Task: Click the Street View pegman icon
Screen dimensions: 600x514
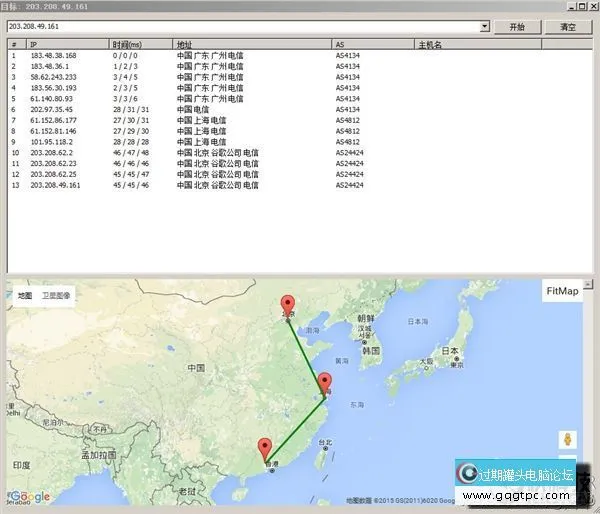Action: (567, 440)
